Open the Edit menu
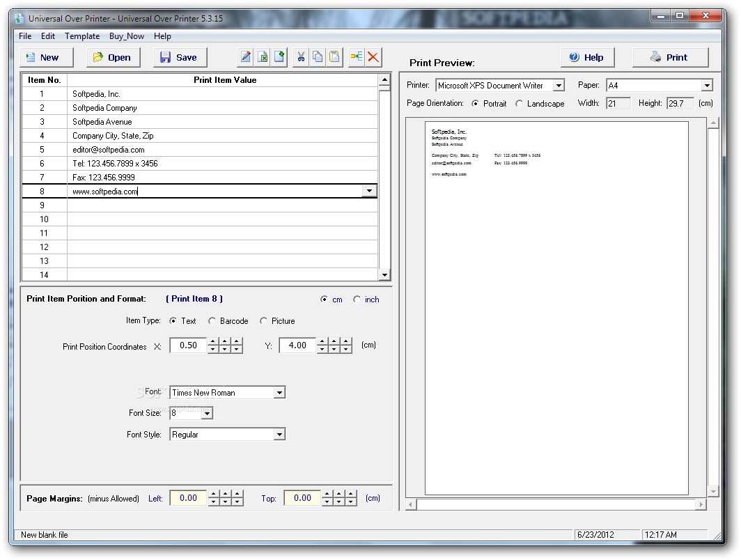This screenshot has height=560, width=741. pyautogui.click(x=48, y=36)
